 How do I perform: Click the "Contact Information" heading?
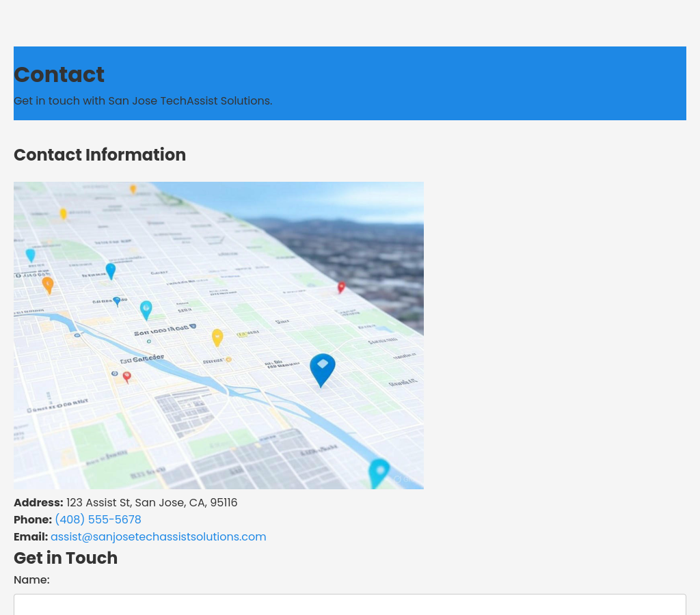(100, 154)
